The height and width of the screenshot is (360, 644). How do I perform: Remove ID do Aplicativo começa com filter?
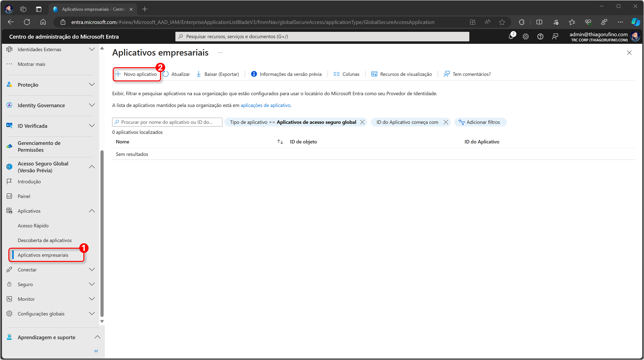446,122
